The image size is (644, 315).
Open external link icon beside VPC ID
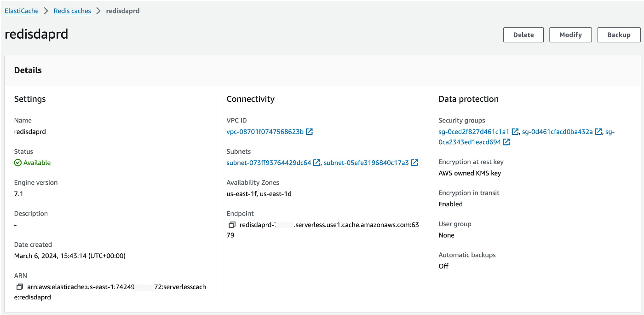(310, 132)
